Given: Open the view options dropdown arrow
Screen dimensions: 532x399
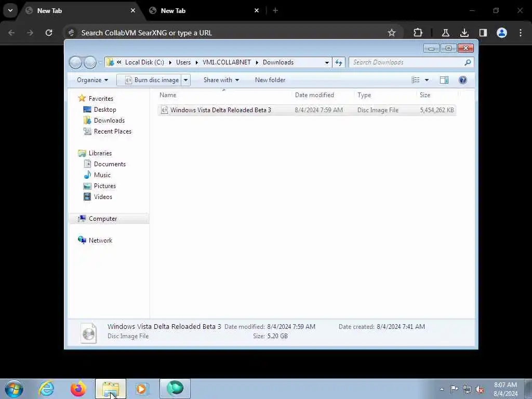Looking at the screenshot, I should tap(427, 80).
